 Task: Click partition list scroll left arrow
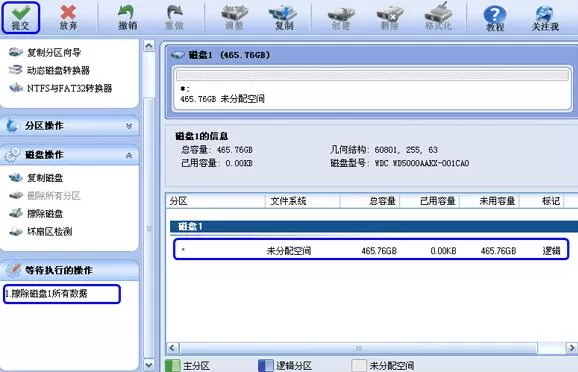(x=173, y=348)
